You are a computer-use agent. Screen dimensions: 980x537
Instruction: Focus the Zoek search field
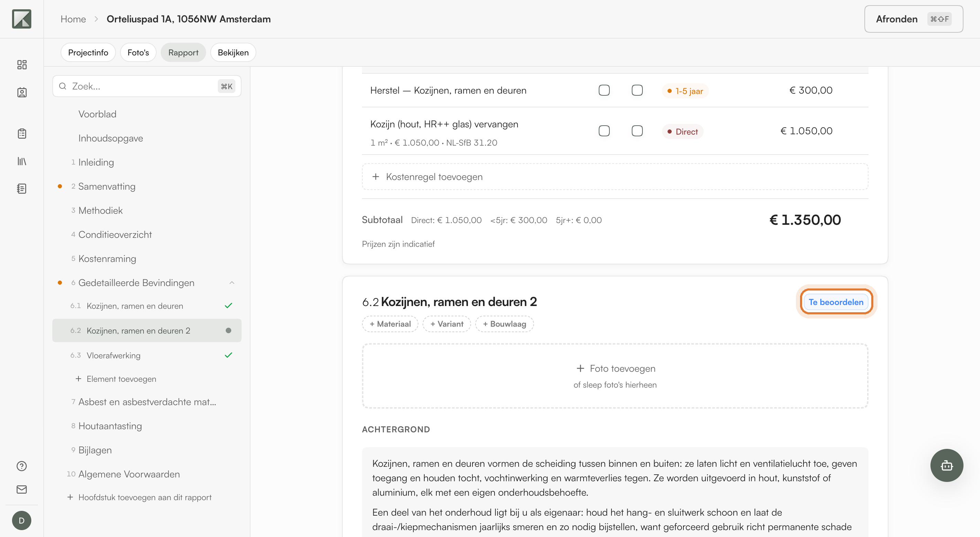pos(147,86)
